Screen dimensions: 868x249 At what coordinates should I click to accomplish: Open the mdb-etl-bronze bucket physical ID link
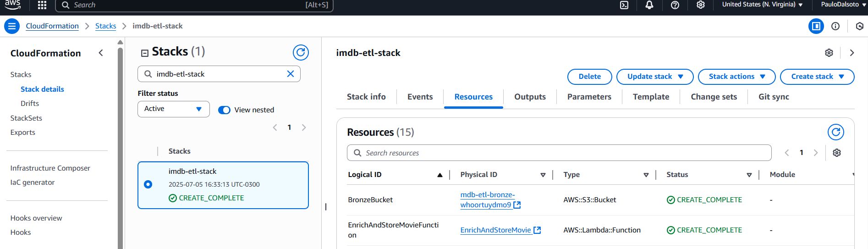487,200
